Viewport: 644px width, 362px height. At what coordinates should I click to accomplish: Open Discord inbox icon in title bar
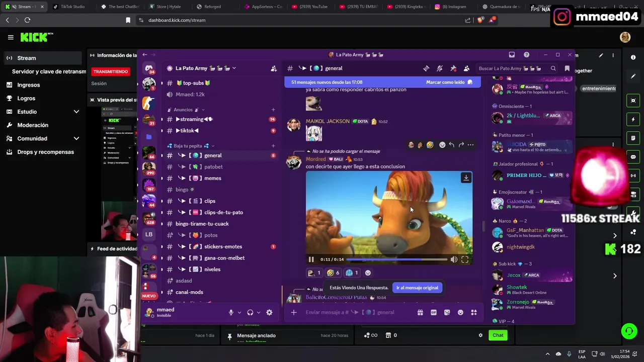[512, 54]
